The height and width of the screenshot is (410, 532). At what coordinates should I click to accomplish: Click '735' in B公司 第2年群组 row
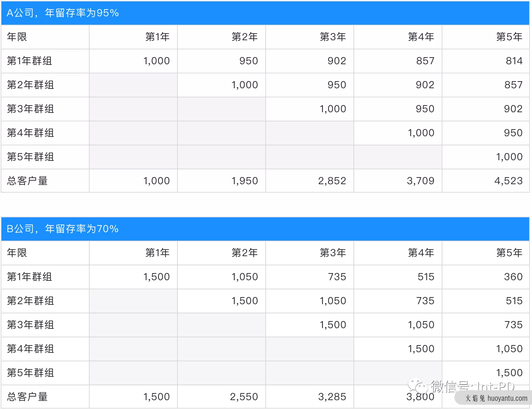click(x=425, y=301)
